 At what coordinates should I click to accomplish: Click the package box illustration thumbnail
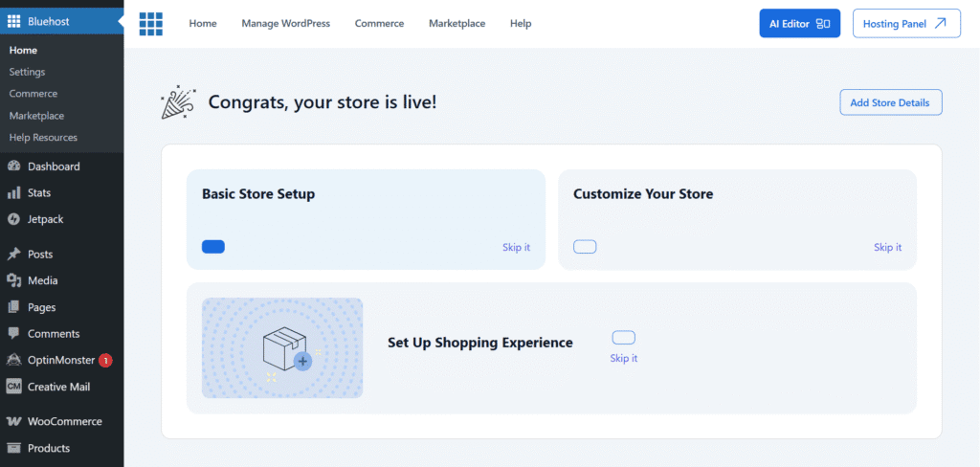point(282,347)
